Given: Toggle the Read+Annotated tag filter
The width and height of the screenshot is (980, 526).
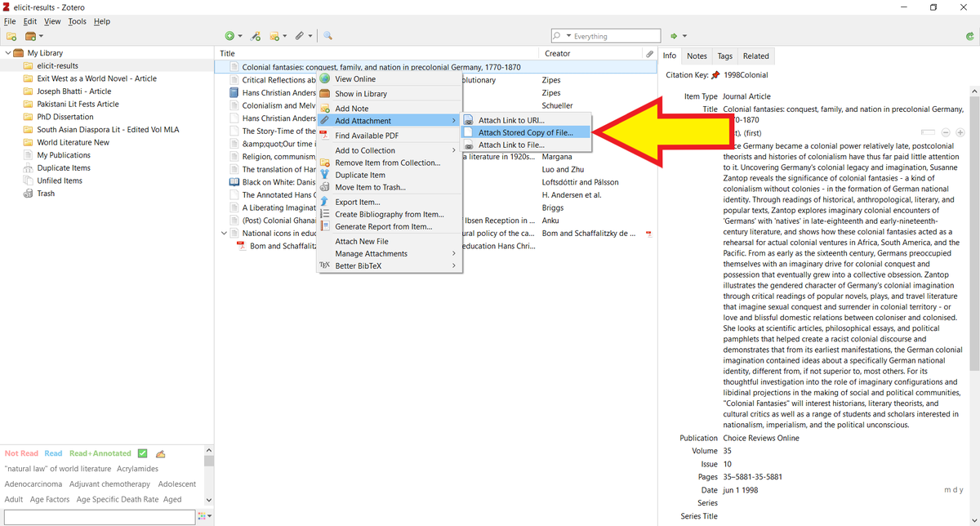Looking at the screenshot, I should coord(100,452).
